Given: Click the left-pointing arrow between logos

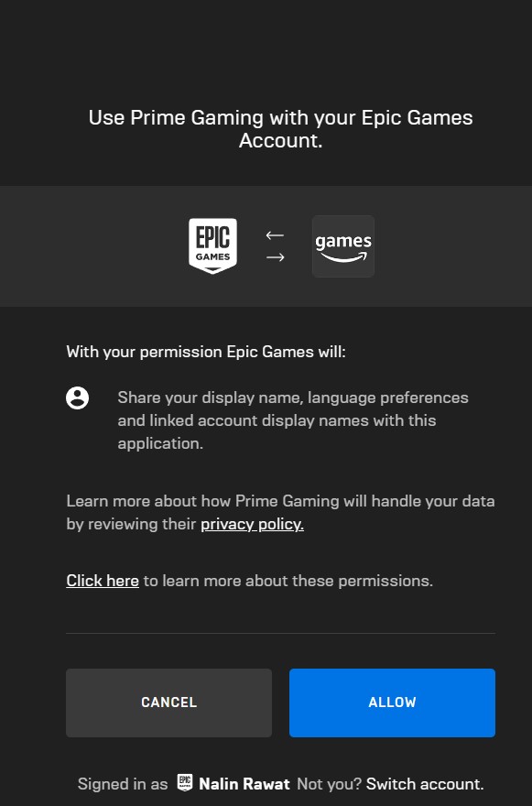Looking at the screenshot, I should [x=274, y=234].
